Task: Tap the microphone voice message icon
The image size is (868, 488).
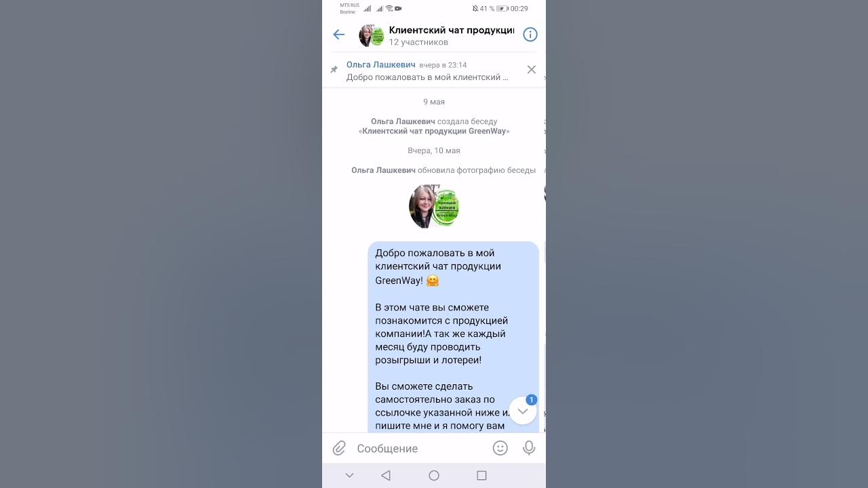Action: [x=529, y=448]
